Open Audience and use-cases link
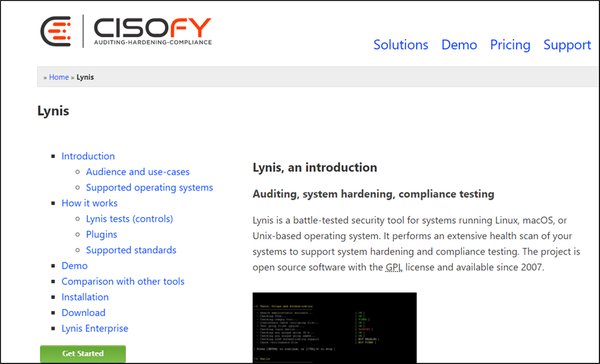Image resolution: width=600 pixels, height=364 pixels. [138, 172]
